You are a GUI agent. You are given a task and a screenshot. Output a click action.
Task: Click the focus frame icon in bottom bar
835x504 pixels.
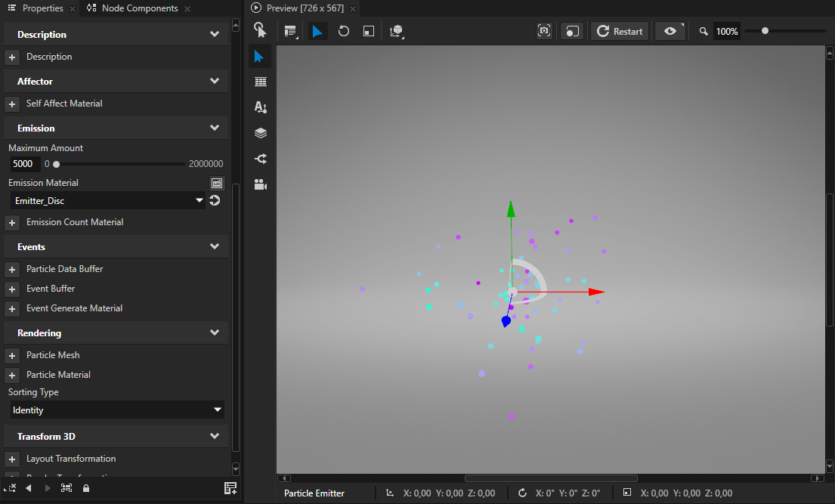66,488
